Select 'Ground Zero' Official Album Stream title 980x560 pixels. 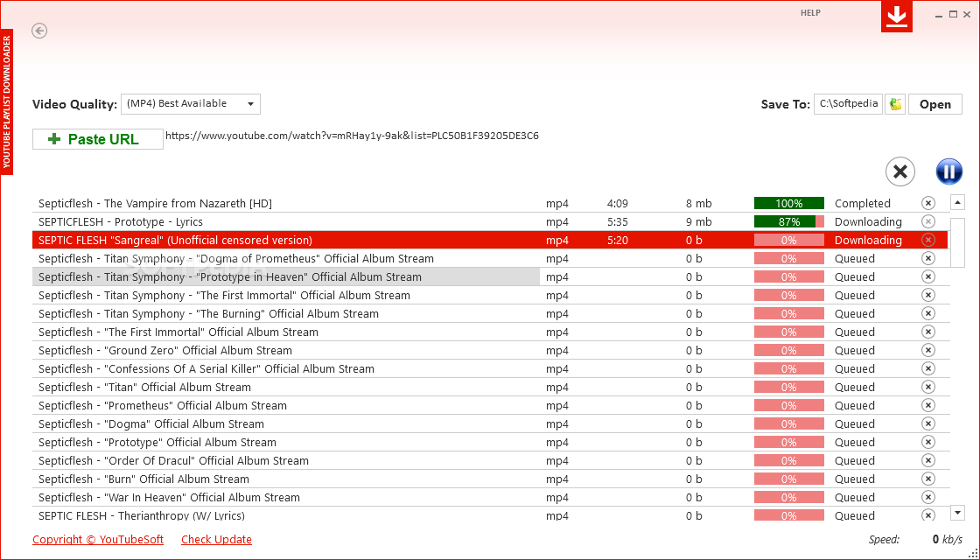[x=165, y=350]
